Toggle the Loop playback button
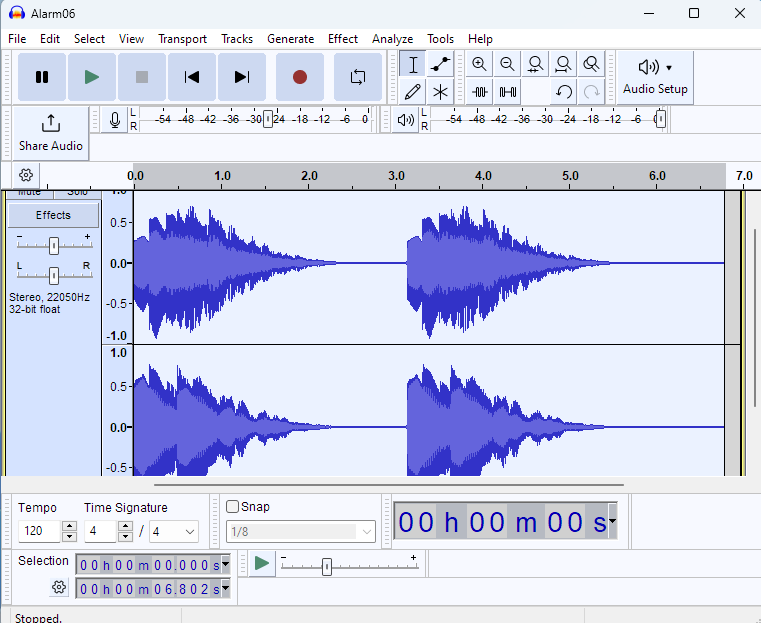Screen dimensions: 761x623 [357, 77]
